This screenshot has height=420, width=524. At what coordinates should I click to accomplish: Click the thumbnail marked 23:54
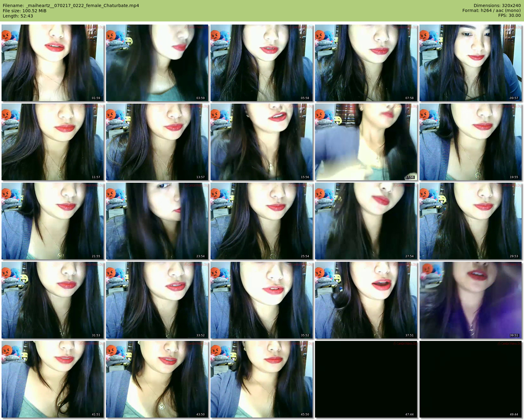[x=157, y=221]
